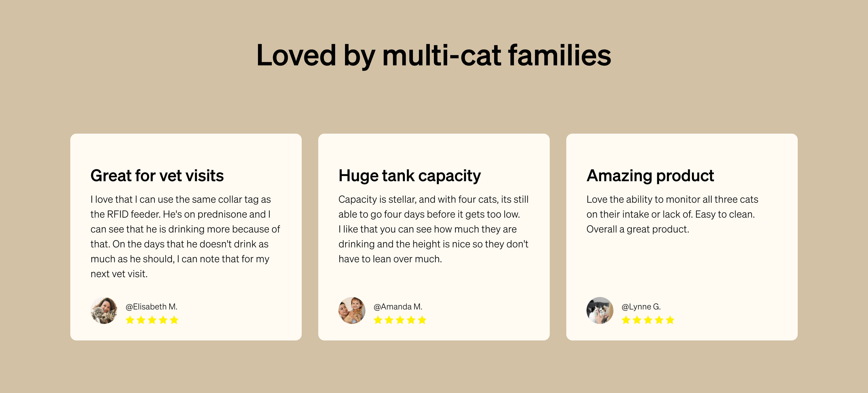This screenshot has width=868, height=393.
Task: Click the first star under Amanda M.
Action: click(x=378, y=320)
